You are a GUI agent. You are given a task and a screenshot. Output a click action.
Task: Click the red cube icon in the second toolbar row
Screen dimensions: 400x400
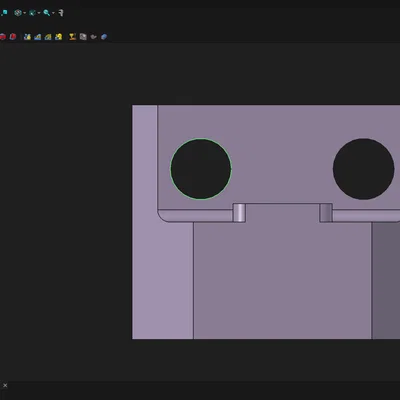click(13, 37)
